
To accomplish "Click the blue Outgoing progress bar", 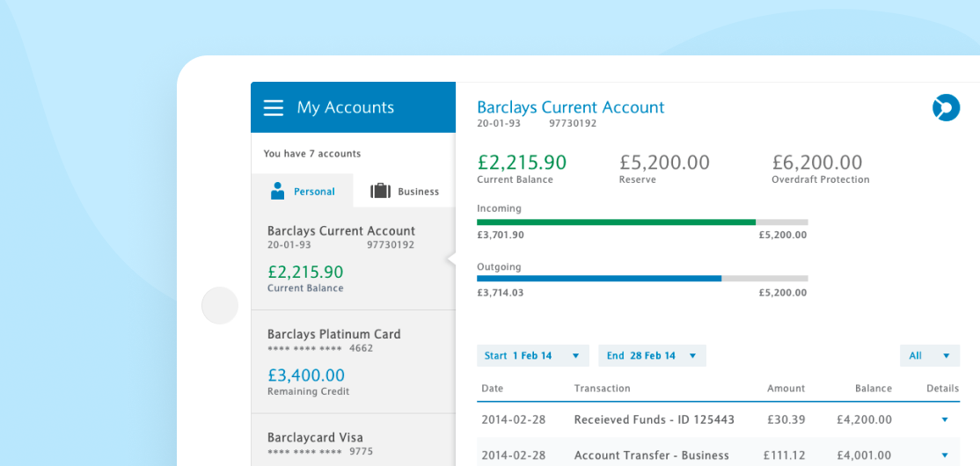I will [x=599, y=278].
